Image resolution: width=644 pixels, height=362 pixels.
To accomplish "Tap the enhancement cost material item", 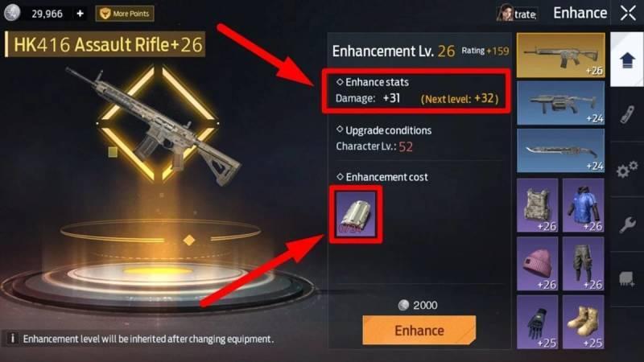I will (356, 214).
